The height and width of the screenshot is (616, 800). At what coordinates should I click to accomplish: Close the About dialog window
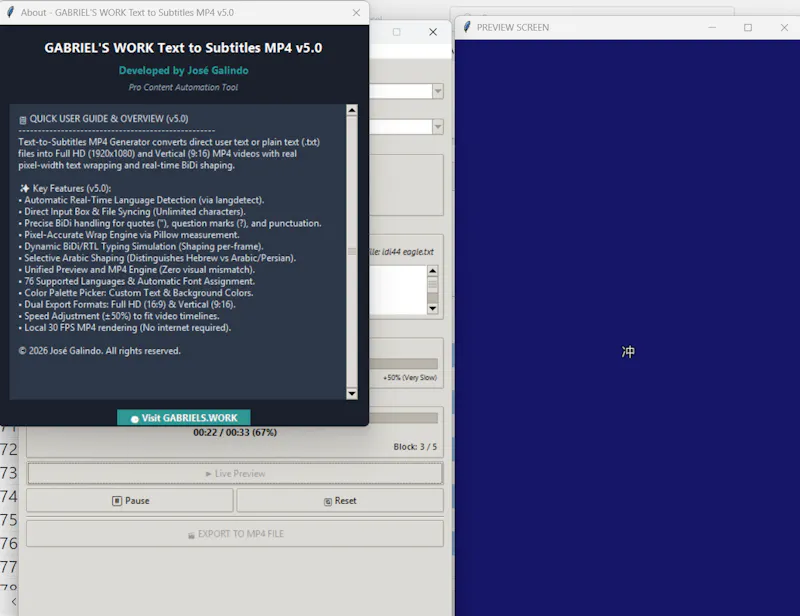[356, 13]
